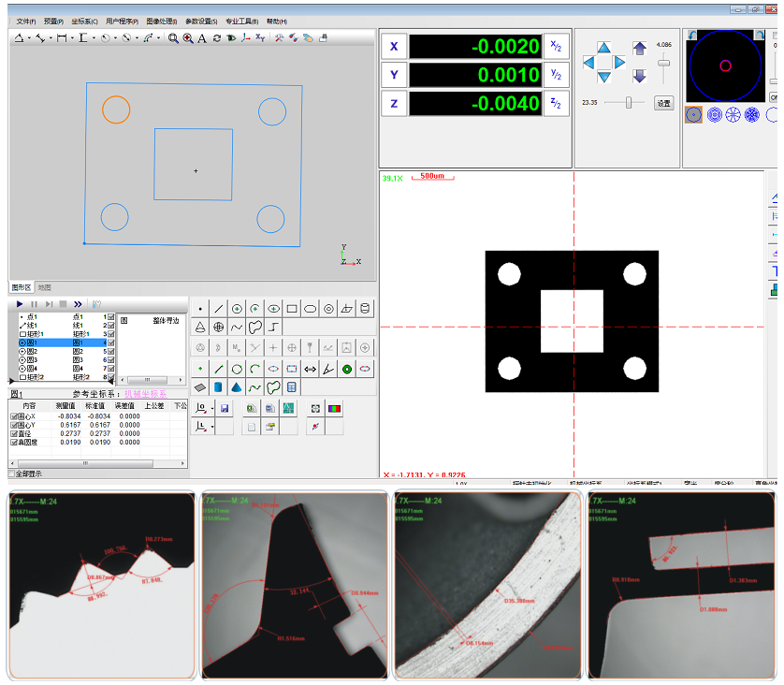Zero the Z axis readout button

tap(394, 104)
